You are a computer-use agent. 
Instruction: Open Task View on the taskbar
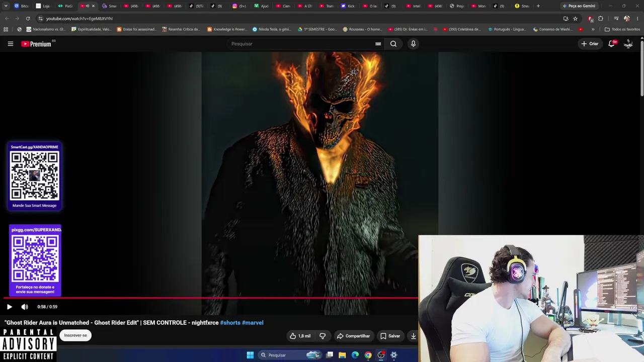tap(330, 355)
